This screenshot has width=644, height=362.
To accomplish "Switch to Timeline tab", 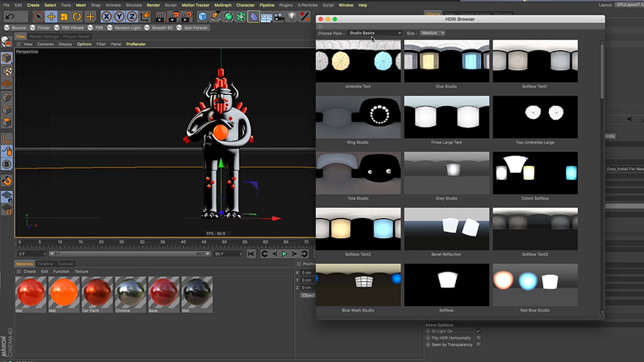I will (x=45, y=264).
